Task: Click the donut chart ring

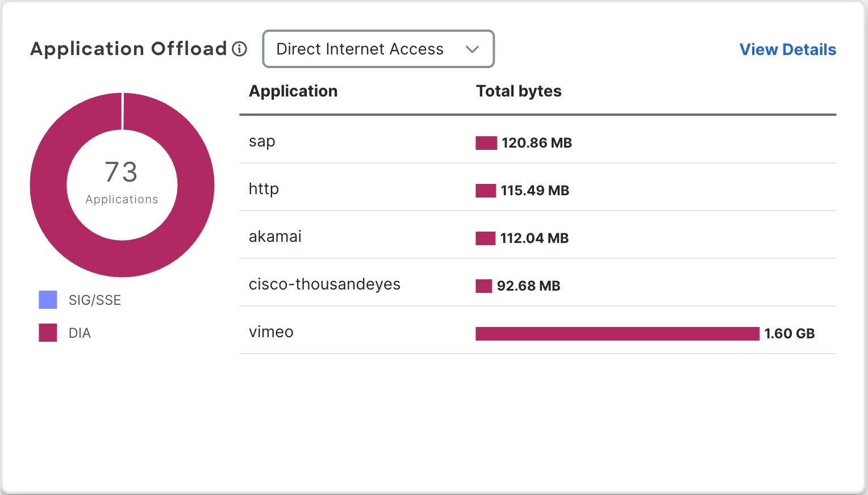Action: (x=49, y=185)
